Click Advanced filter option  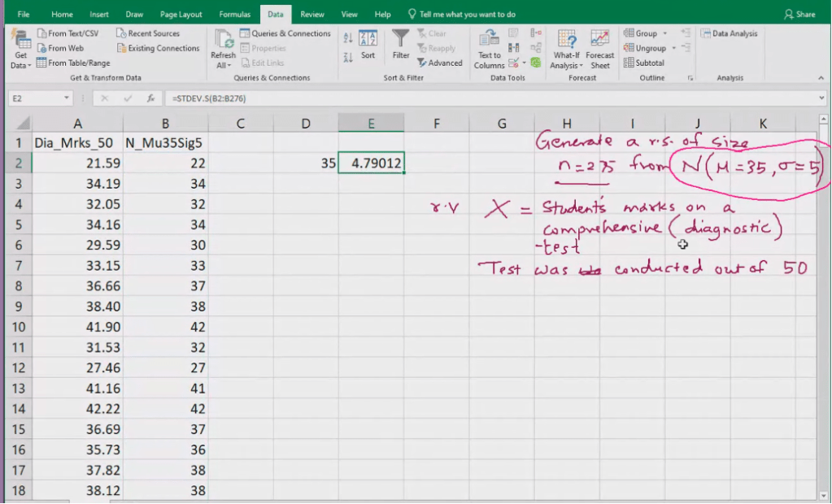439,63
